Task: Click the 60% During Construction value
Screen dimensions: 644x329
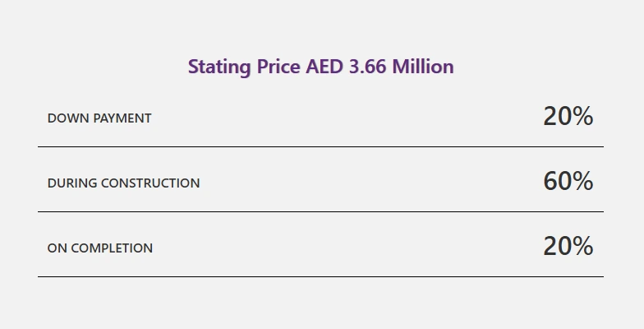Action: coord(568,181)
